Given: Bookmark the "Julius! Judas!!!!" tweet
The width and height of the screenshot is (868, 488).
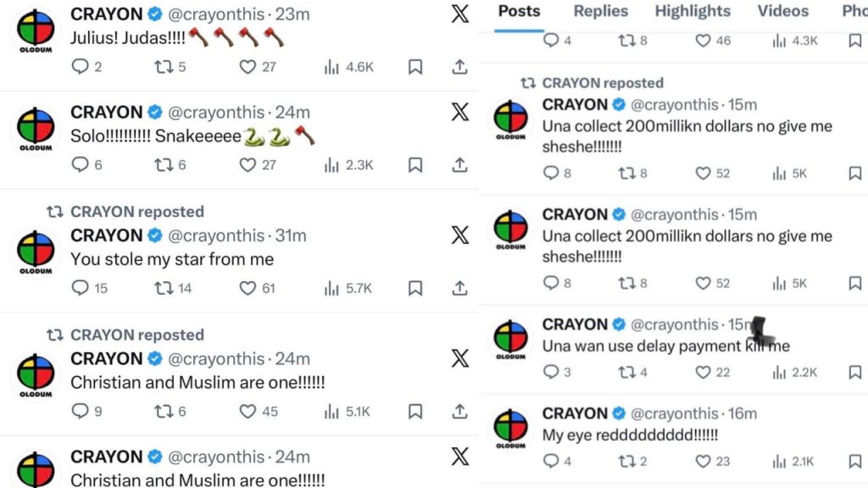Looking at the screenshot, I should click(x=415, y=67).
